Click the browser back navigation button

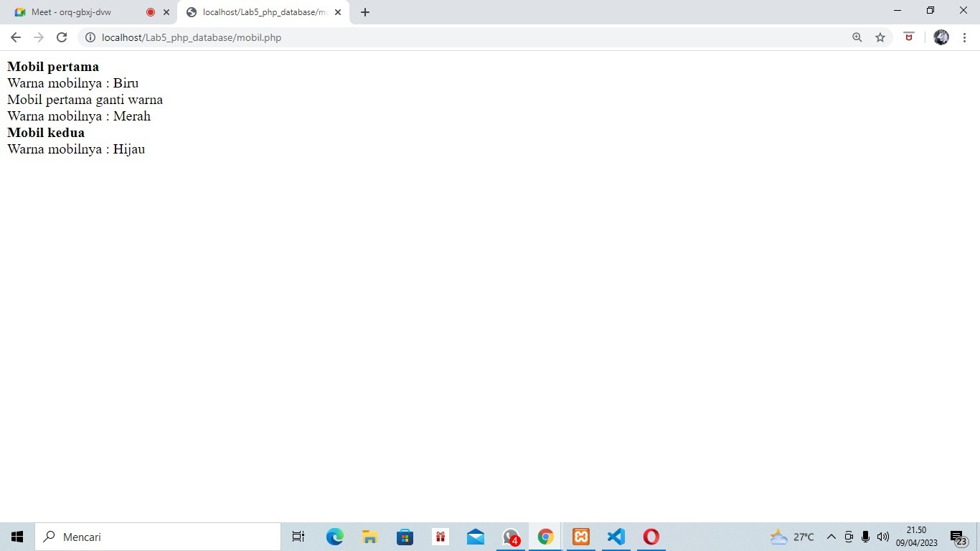[x=15, y=37]
